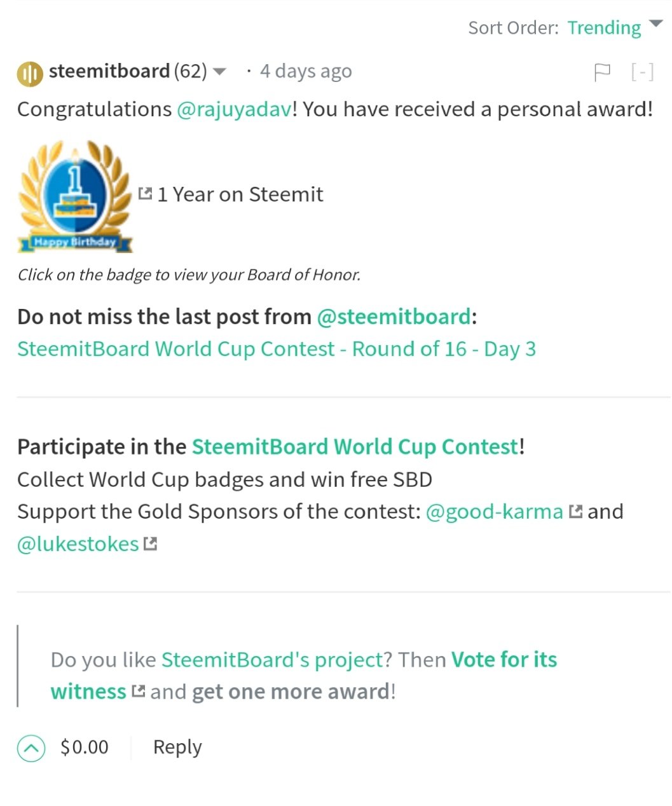672x806 pixels.
Task: Click the sort order arrow next to Trending
Action: tap(655, 25)
